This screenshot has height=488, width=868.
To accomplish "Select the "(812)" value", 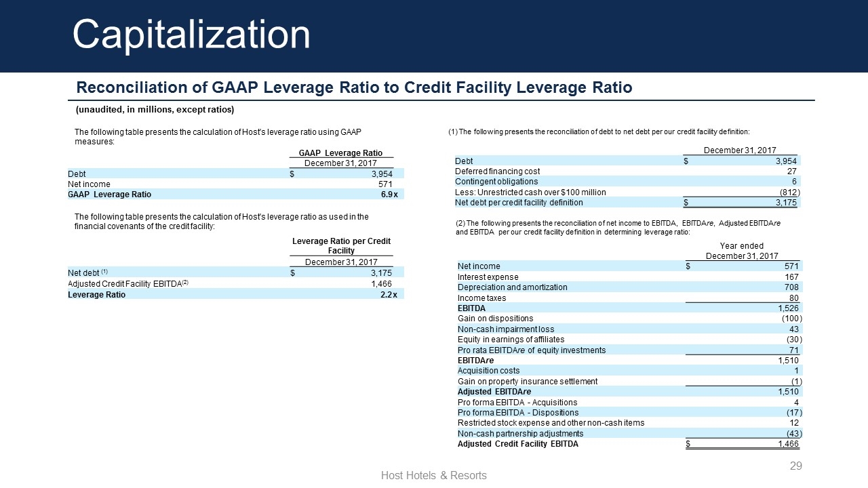I will [789, 192].
